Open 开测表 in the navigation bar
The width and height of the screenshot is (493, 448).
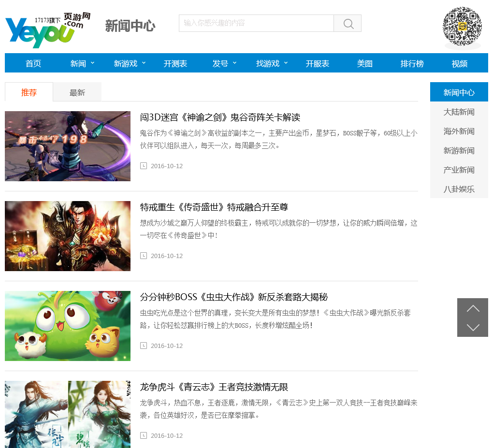point(175,63)
